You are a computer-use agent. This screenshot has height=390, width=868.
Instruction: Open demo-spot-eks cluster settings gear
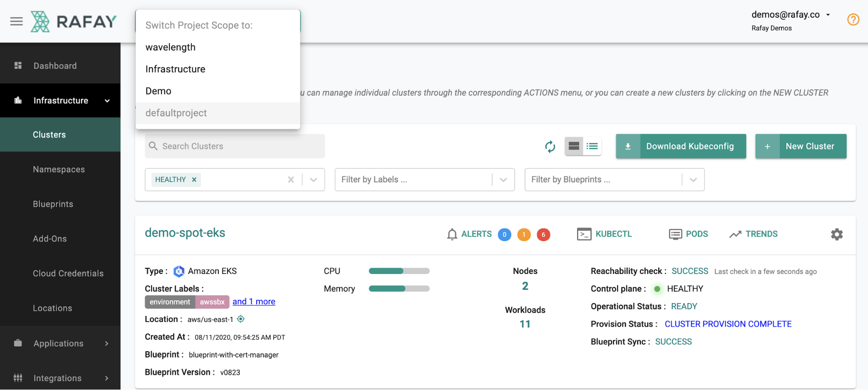(x=837, y=235)
